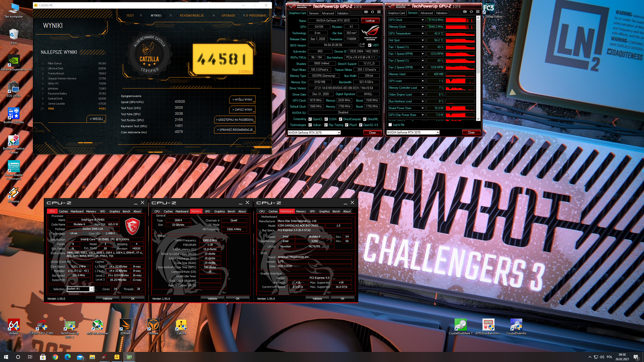
Task: Toggle DirectML checkbox in GPU-Z
Action: coord(364,119)
